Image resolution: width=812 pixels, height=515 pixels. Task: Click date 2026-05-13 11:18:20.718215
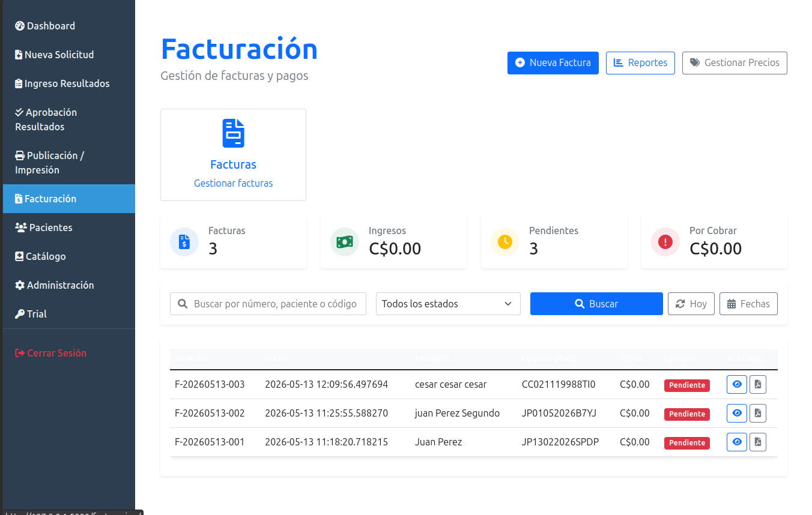[x=326, y=442]
